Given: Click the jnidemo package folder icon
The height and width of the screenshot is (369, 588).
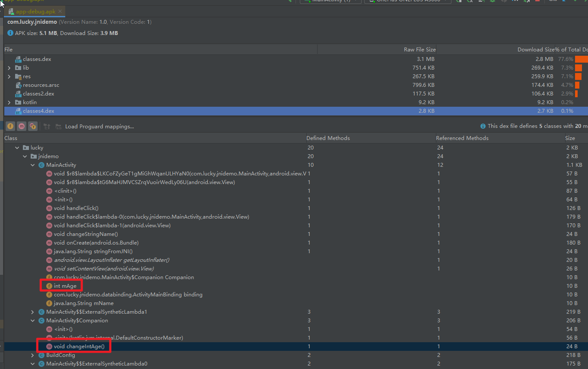Looking at the screenshot, I should [x=34, y=156].
